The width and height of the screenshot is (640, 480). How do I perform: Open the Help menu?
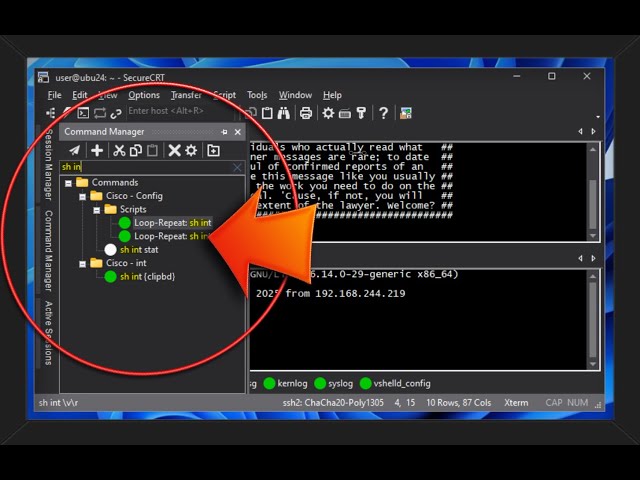tap(332, 95)
